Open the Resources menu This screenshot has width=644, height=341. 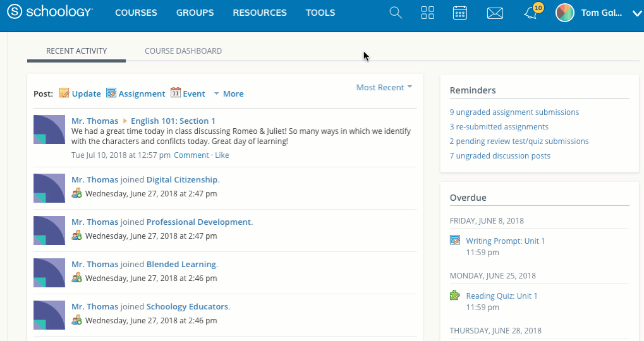click(259, 13)
